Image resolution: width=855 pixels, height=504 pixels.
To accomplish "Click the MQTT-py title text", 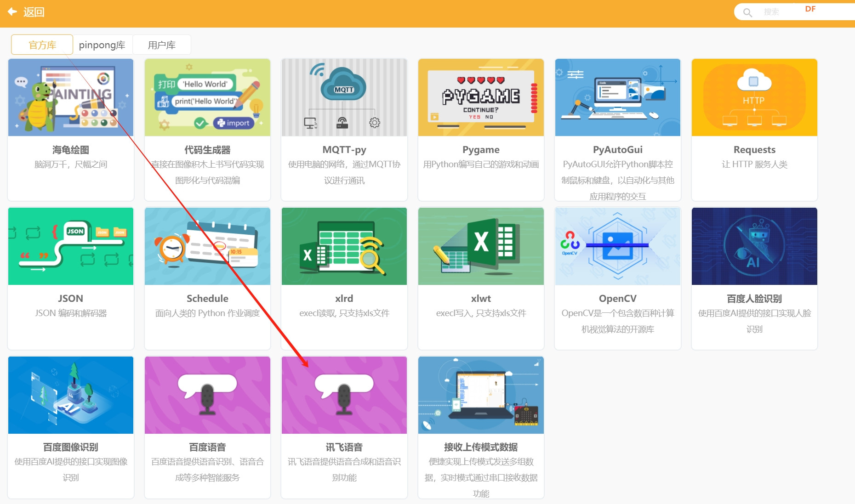I will pos(344,150).
